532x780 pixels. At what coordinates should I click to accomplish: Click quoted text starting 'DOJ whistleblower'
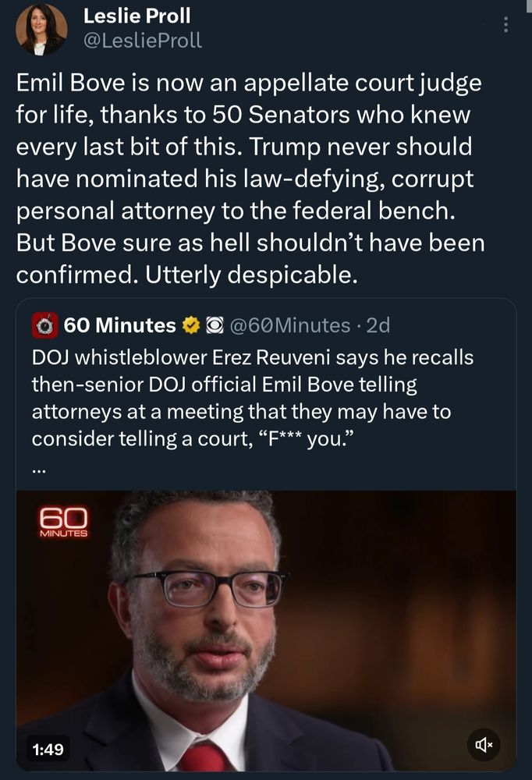click(x=252, y=357)
